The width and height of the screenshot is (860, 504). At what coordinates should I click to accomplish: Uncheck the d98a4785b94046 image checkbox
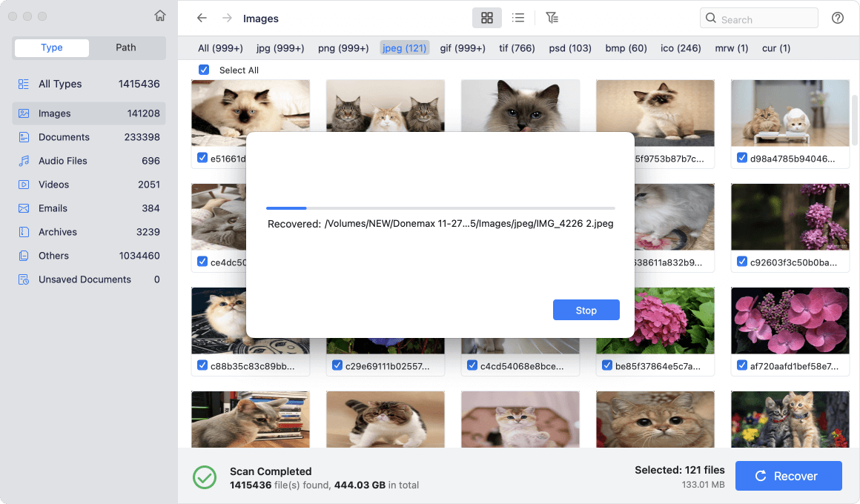[x=742, y=158]
